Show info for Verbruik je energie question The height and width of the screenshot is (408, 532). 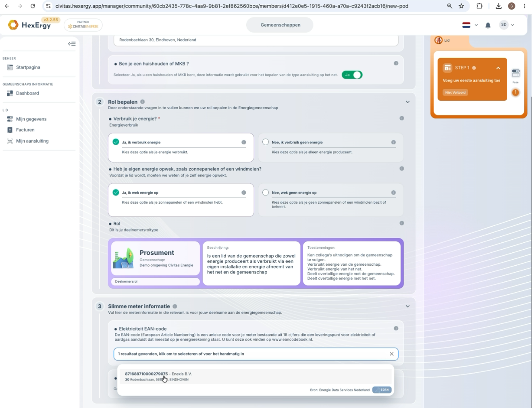401,118
